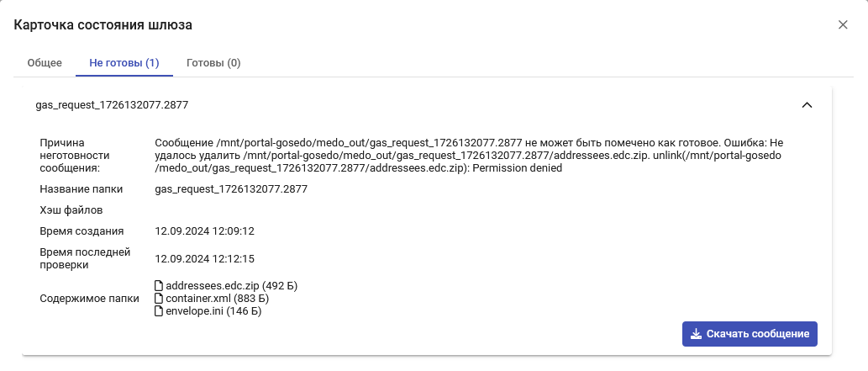Click the file icon next to addressees.edc.zip
The image size is (868, 371).
(159, 286)
